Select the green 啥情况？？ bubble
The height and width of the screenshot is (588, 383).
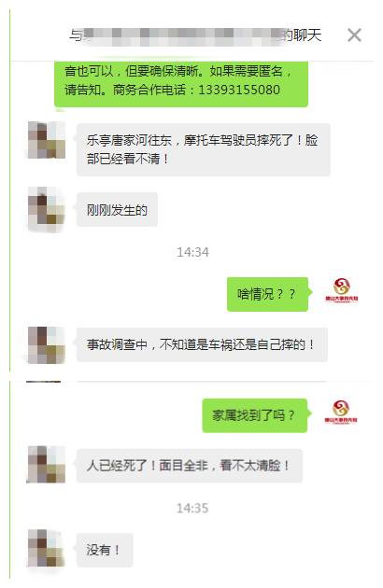[268, 294]
